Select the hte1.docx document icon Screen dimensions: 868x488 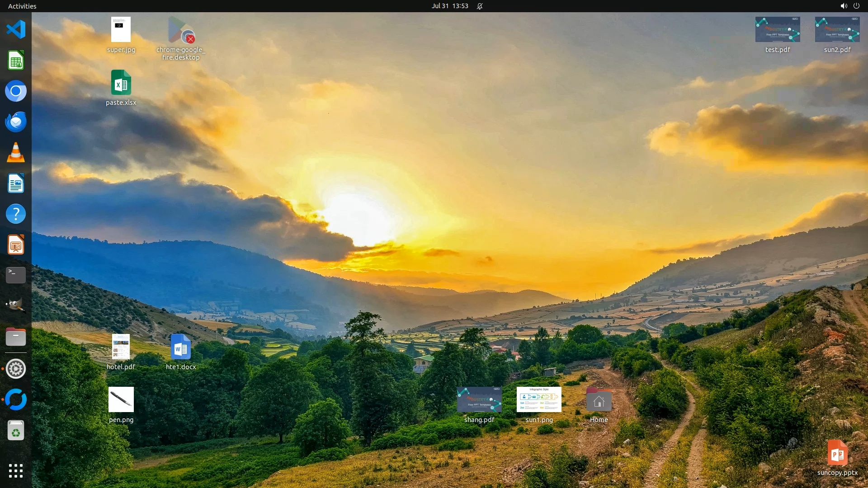[181, 347]
